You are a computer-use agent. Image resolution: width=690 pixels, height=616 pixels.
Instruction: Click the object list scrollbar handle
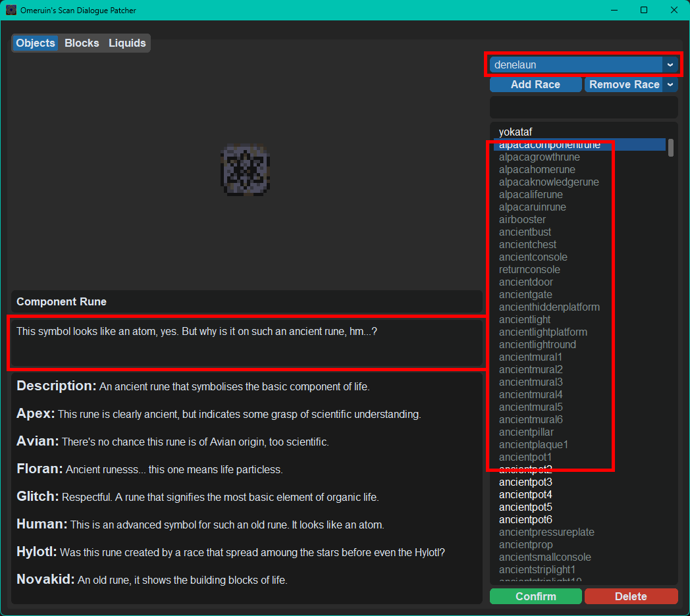(671, 148)
